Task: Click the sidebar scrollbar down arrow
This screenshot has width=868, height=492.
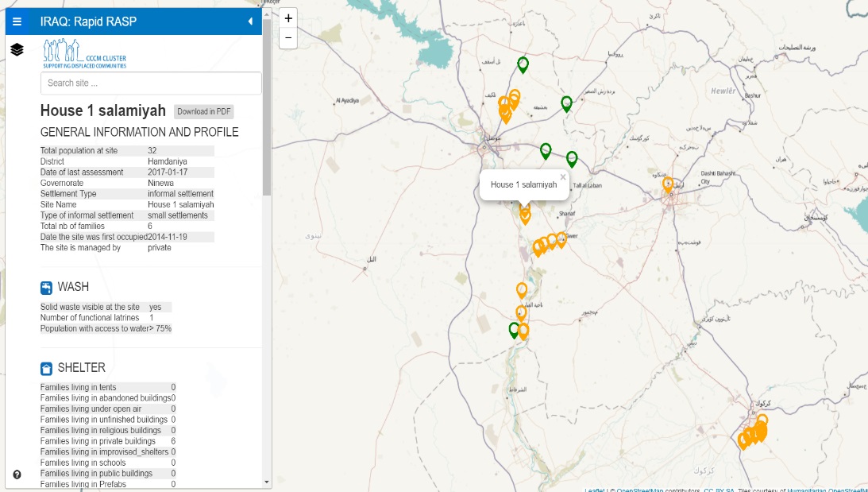Action: click(x=267, y=482)
